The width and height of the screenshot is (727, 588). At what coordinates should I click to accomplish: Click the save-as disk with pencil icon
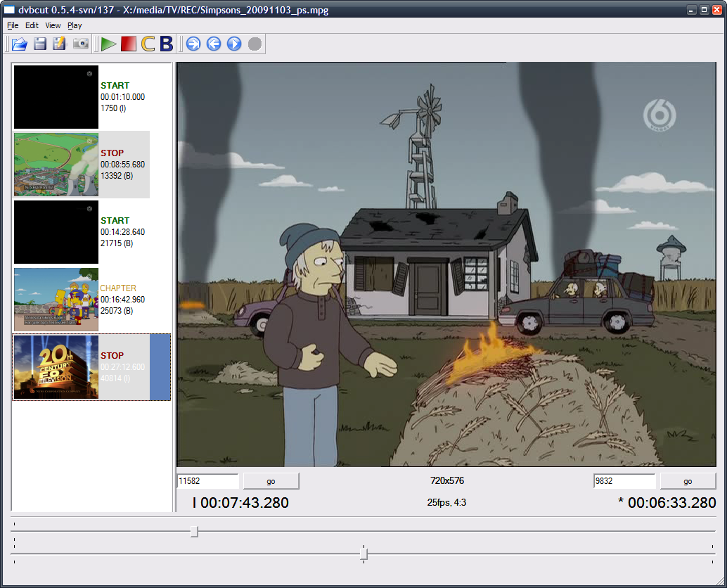[x=60, y=44]
